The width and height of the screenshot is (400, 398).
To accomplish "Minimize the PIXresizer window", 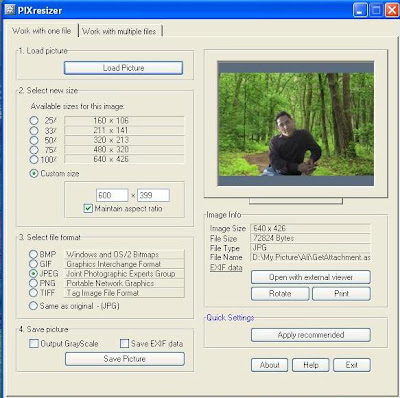I will tap(360, 10).
